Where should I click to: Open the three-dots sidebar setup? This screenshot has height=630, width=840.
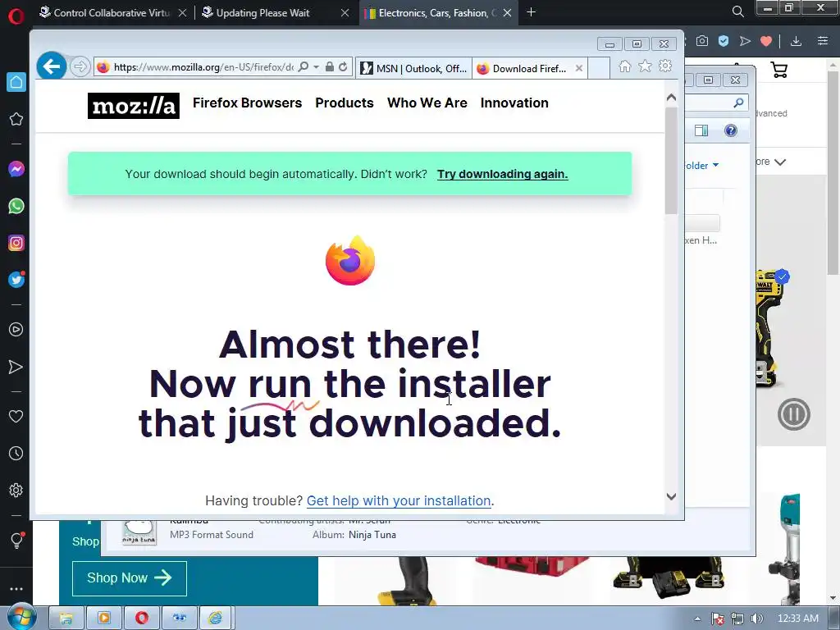[16, 589]
